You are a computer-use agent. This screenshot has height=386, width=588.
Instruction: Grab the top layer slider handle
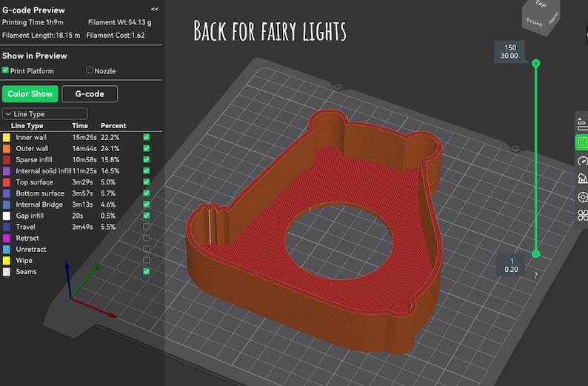536,63
